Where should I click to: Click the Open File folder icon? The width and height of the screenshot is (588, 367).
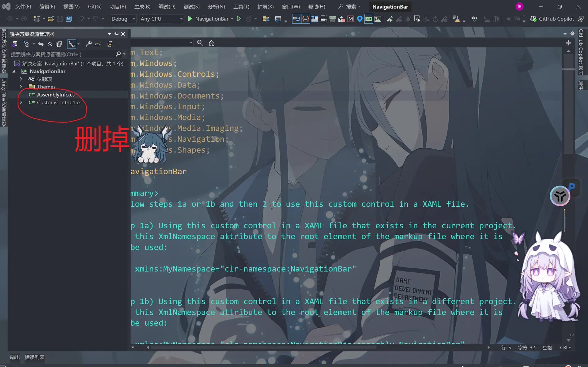pyautogui.click(x=51, y=19)
